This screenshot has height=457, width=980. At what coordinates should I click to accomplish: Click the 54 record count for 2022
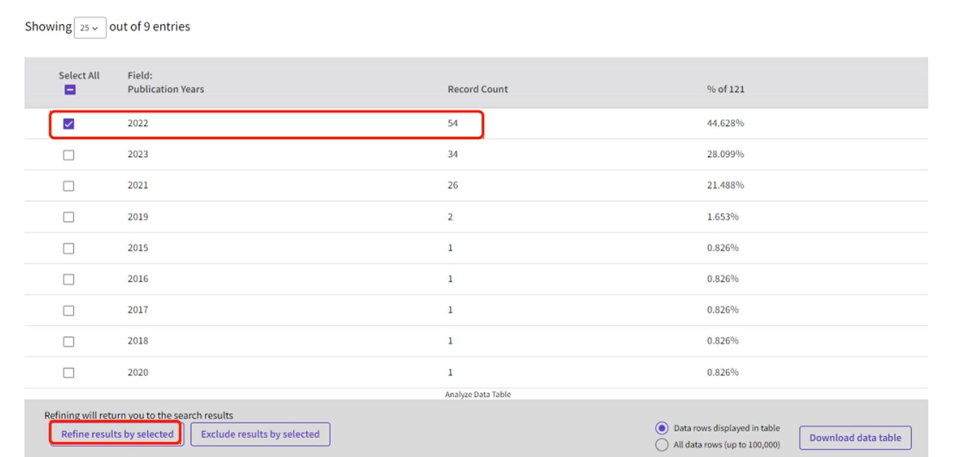click(453, 123)
